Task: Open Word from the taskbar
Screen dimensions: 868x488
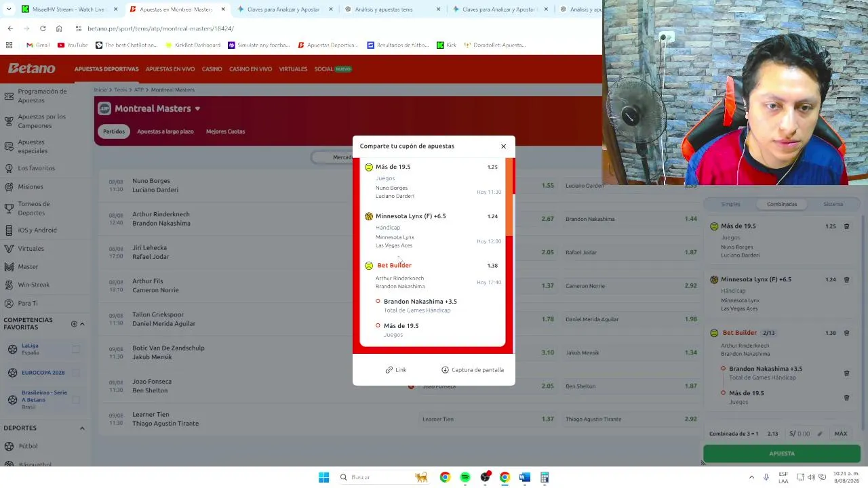Action: tap(524, 477)
